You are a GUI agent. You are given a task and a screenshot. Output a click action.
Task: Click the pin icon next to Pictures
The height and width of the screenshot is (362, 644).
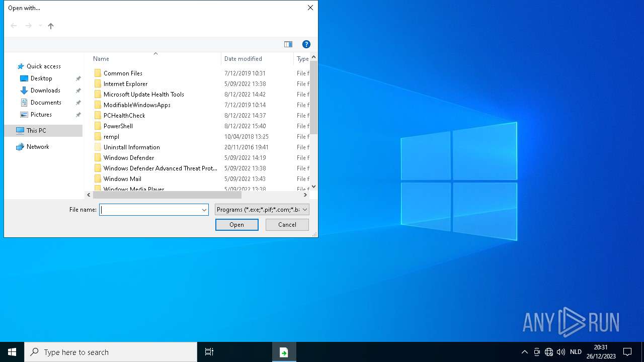(78, 115)
